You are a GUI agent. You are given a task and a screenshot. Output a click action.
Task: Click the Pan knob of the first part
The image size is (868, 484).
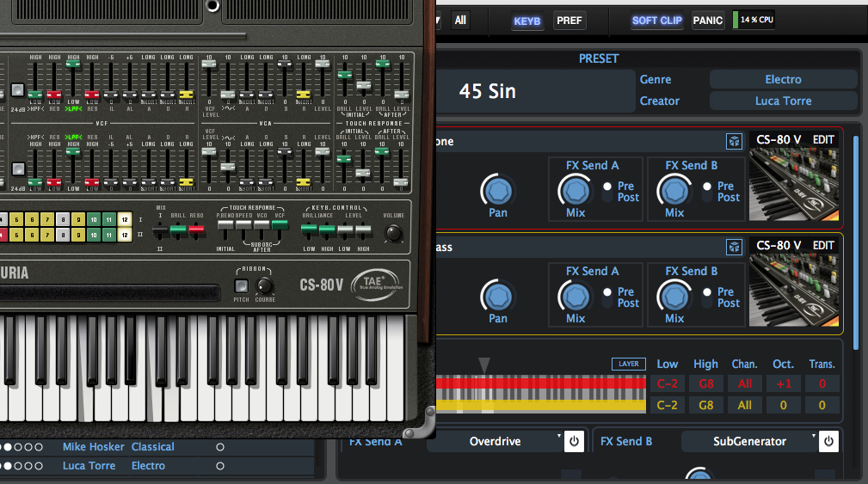[498, 191]
